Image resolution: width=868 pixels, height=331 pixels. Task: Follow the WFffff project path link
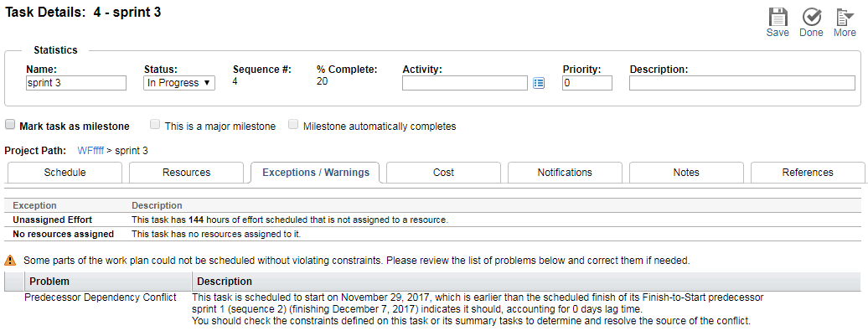pos(90,151)
